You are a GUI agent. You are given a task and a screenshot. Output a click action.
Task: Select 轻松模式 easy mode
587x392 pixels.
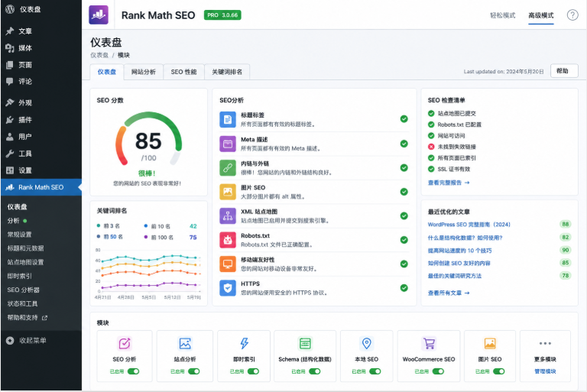pos(502,15)
